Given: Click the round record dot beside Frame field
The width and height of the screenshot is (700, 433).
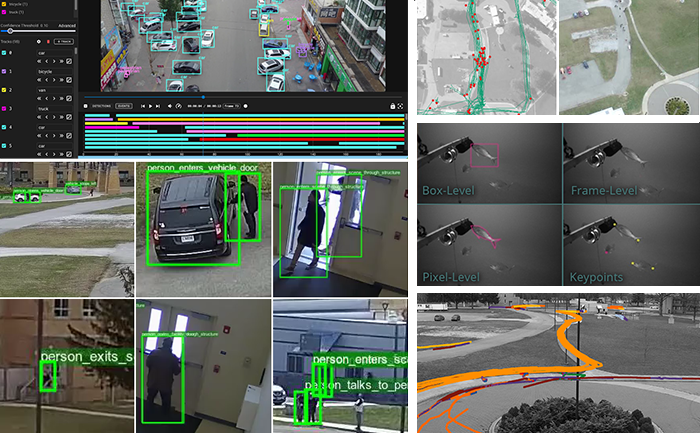Looking at the screenshot, I should point(246,106).
